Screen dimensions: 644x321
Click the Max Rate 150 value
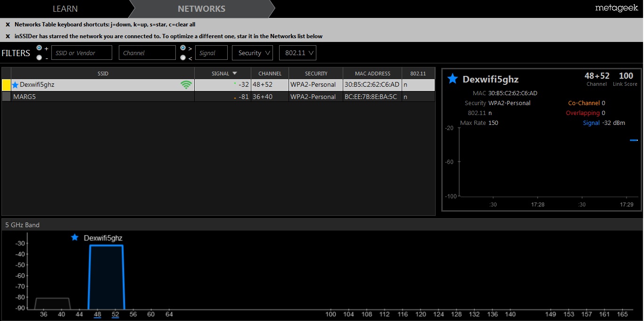pos(493,123)
